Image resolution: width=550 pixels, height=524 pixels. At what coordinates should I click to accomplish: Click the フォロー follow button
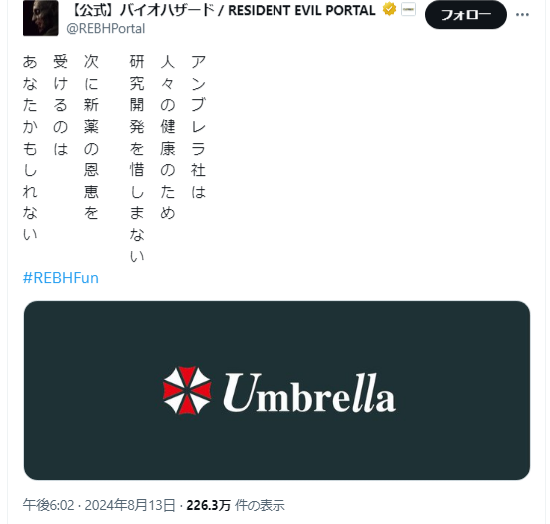[466, 15]
